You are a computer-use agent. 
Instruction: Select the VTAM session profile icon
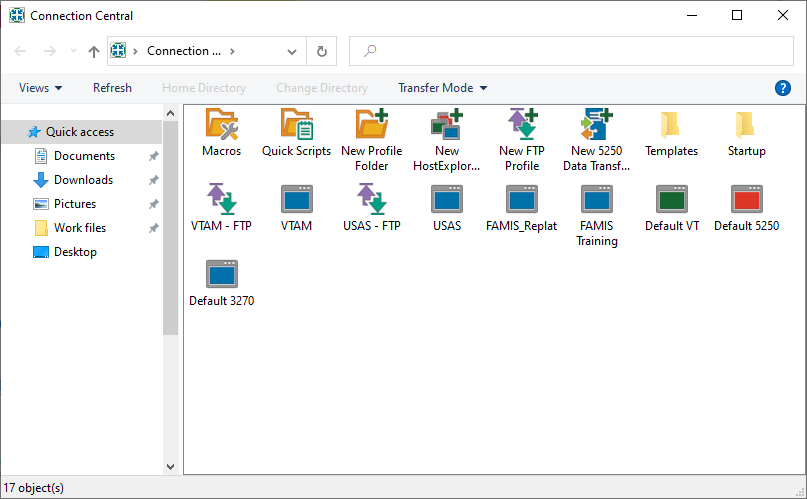click(x=297, y=199)
